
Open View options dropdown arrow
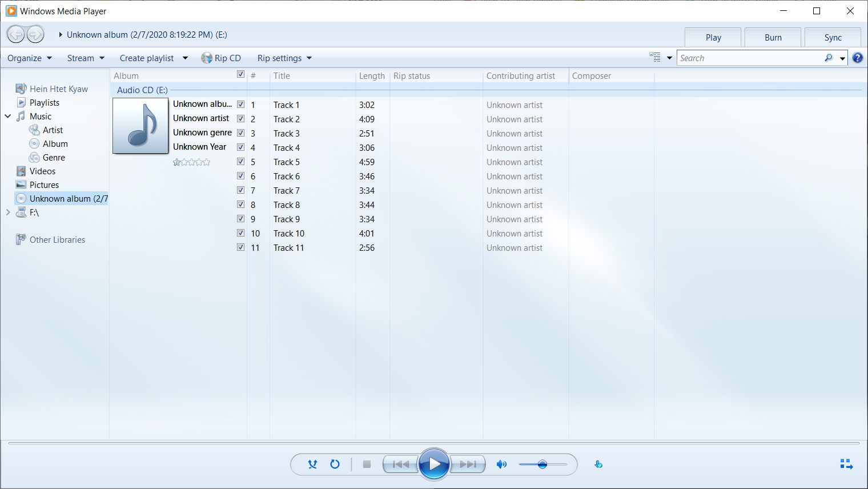669,58
